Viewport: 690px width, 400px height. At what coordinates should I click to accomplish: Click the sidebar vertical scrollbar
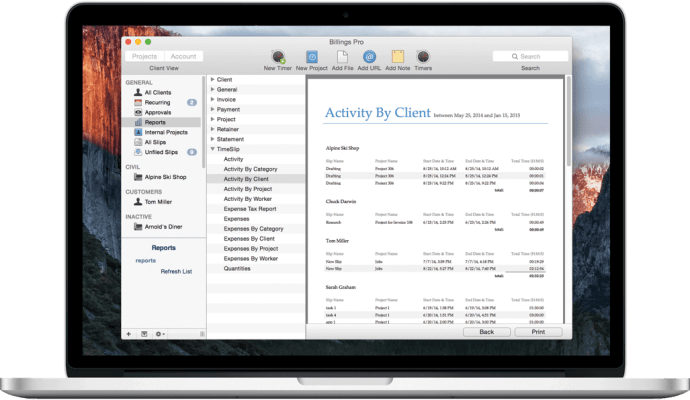pos(203,122)
